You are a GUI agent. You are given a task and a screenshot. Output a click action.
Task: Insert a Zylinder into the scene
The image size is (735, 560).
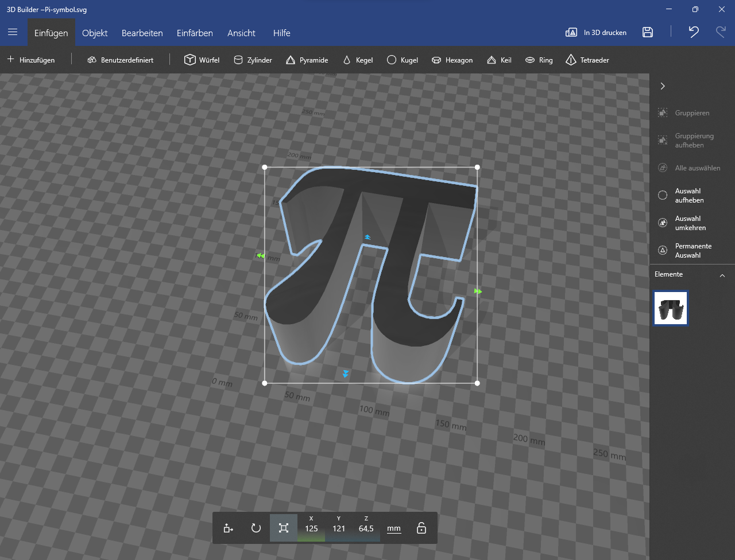click(x=253, y=60)
